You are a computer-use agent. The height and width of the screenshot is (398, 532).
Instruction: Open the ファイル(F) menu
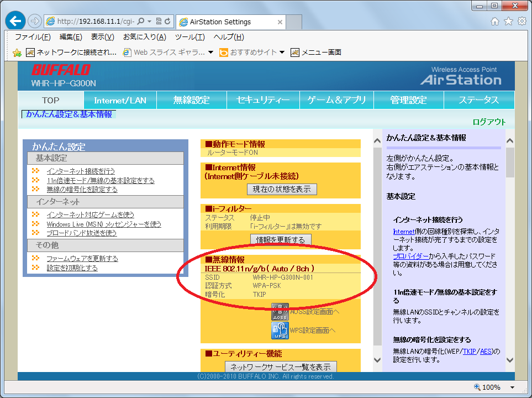33,37
